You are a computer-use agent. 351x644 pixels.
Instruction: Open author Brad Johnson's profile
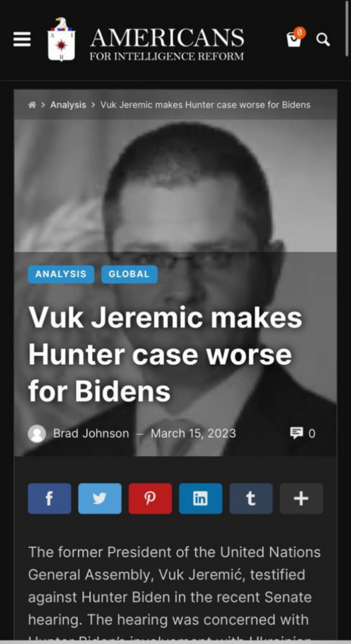coord(91,433)
